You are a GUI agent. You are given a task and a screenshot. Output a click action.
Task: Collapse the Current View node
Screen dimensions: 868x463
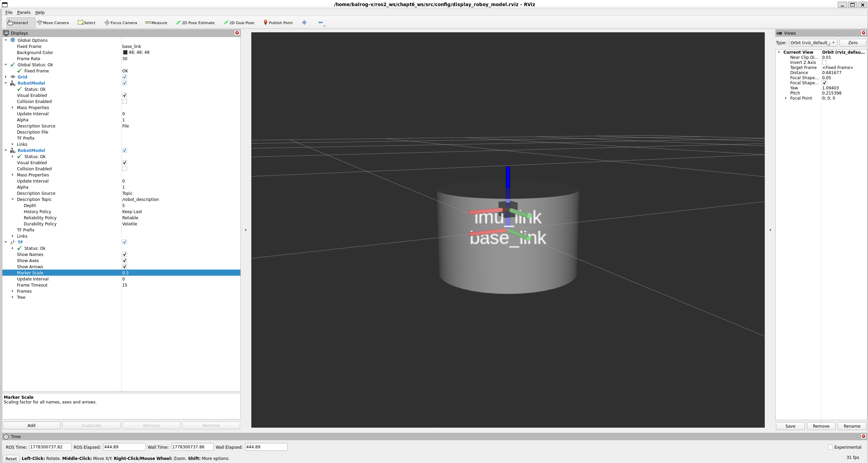(x=779, y=52)
